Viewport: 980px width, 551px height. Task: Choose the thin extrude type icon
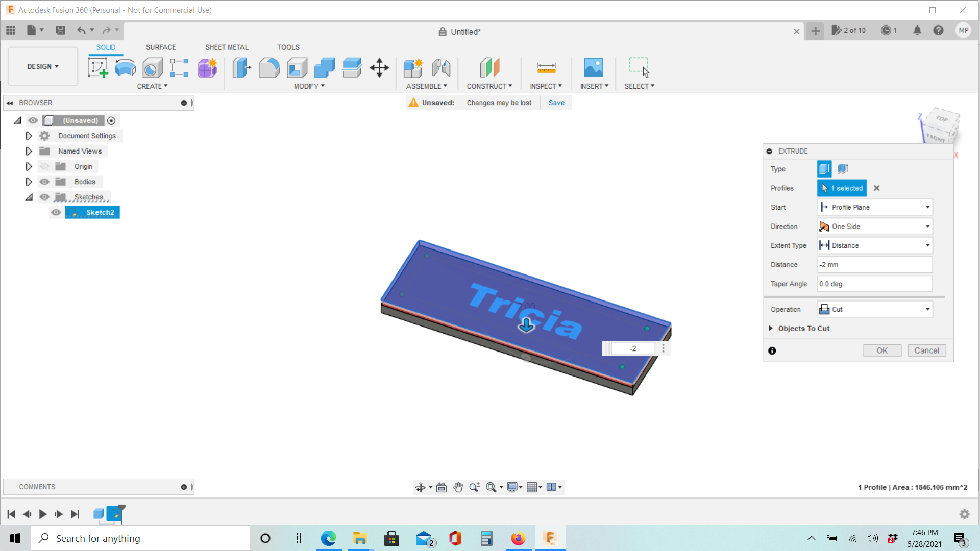click(843, 169)
